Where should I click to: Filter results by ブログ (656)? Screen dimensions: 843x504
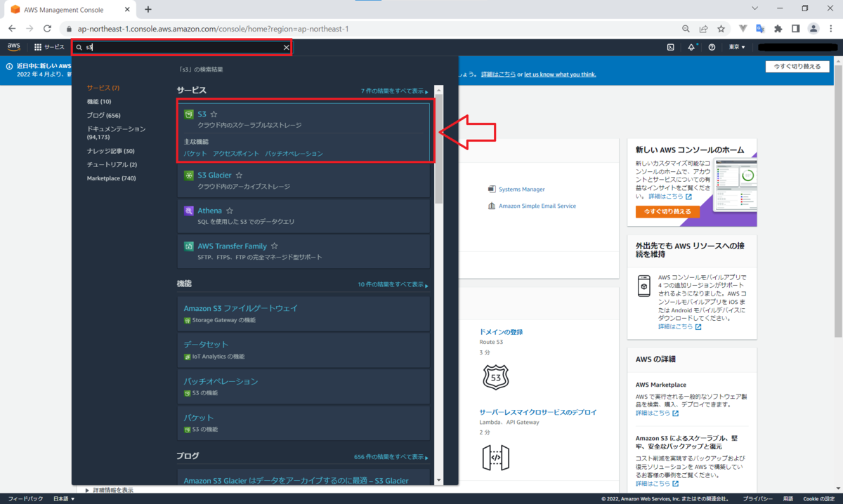[104, 115]
